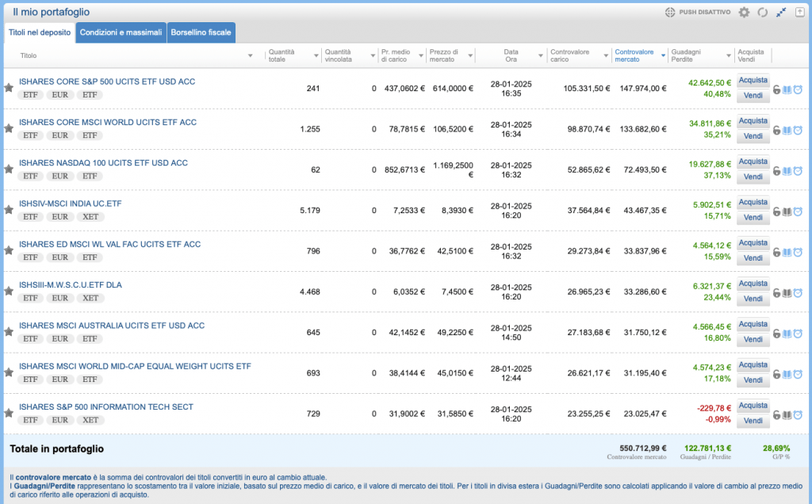The image size is (812, 504).
Task: Click Vendi for iShares Nasdaq 100
Action: click(x=753, y=177)
